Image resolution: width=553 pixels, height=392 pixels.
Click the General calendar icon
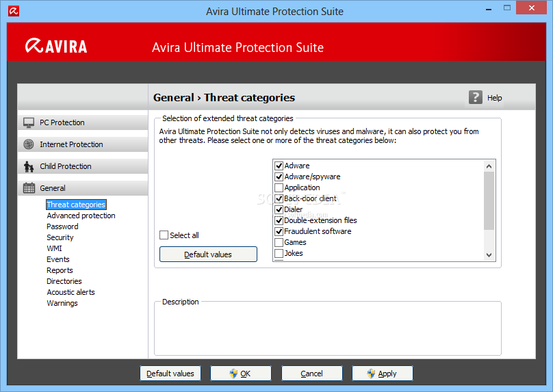point(29,188)
